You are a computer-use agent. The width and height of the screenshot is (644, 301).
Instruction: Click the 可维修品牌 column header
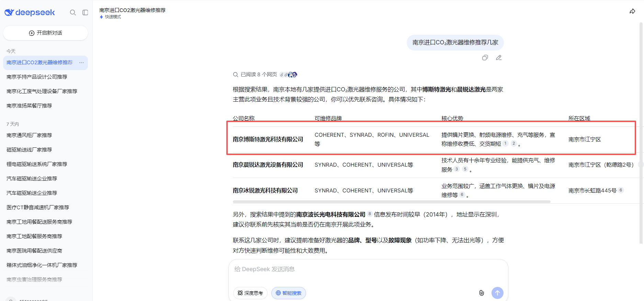pos(328,118)
